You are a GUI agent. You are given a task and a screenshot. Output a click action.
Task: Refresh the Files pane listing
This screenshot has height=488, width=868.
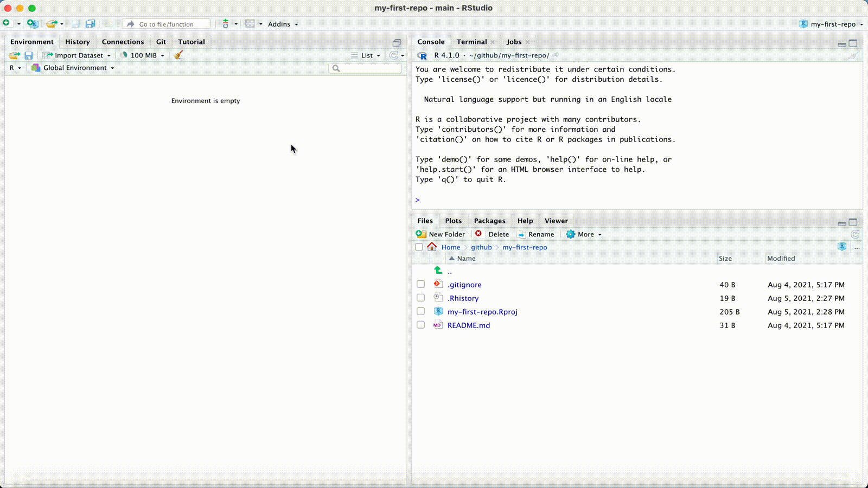pos(855,234)
